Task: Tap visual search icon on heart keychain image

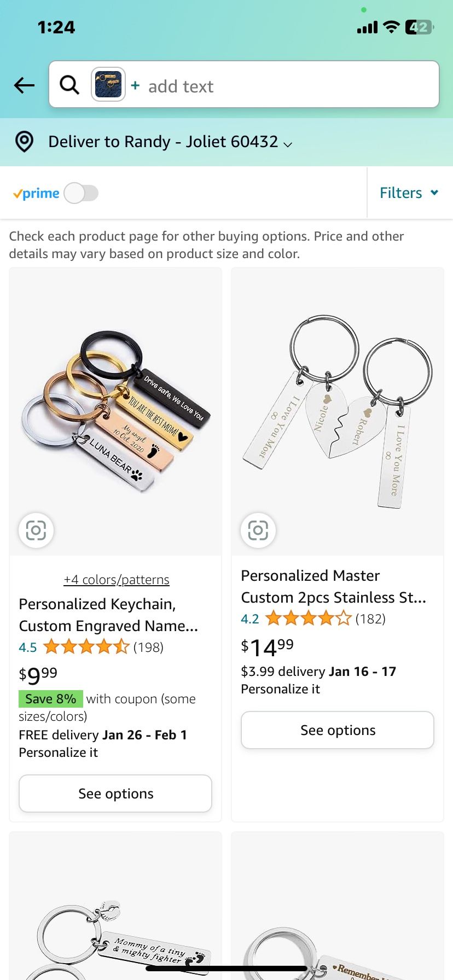Action: [x=258, y=530]
